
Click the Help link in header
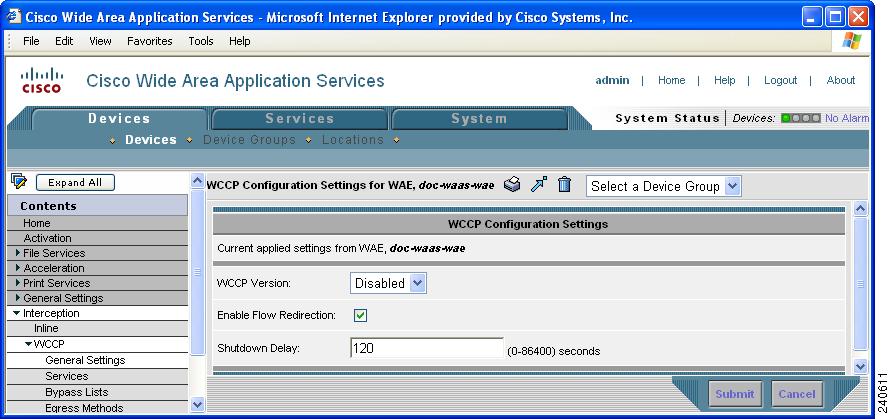point(724,80)
